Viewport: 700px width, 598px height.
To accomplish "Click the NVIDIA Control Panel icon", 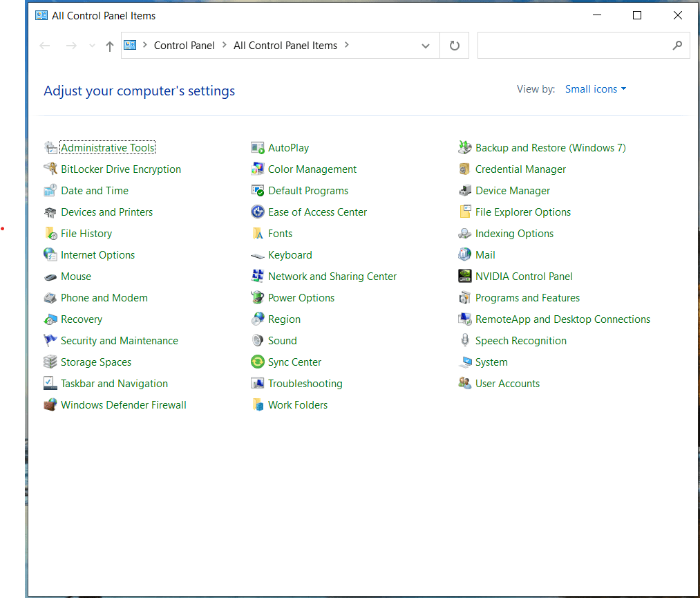I will [x=465, y=277].
